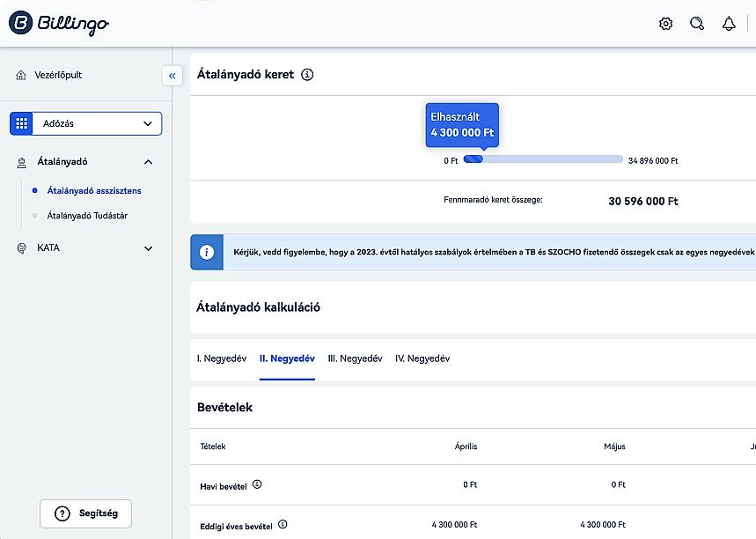Switch to I. Negyedév tab
This screenshot has height=539, width=756.
pyautogui.click(x=221, y=359)
